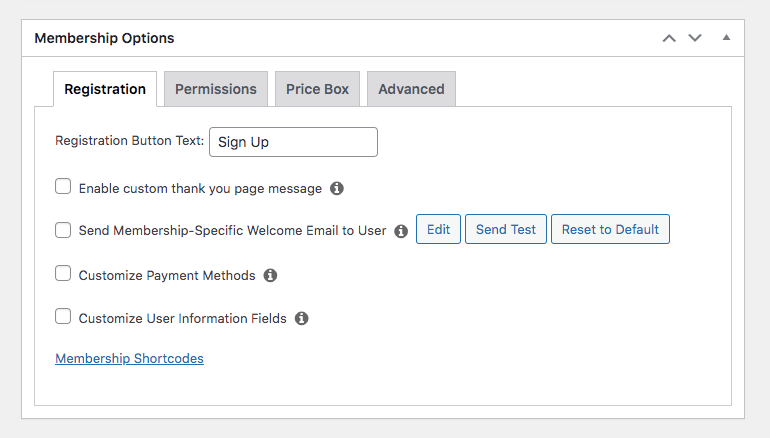
Task: Click info icon beside Customize User Information Fields
Action: [x=302, y=318]
